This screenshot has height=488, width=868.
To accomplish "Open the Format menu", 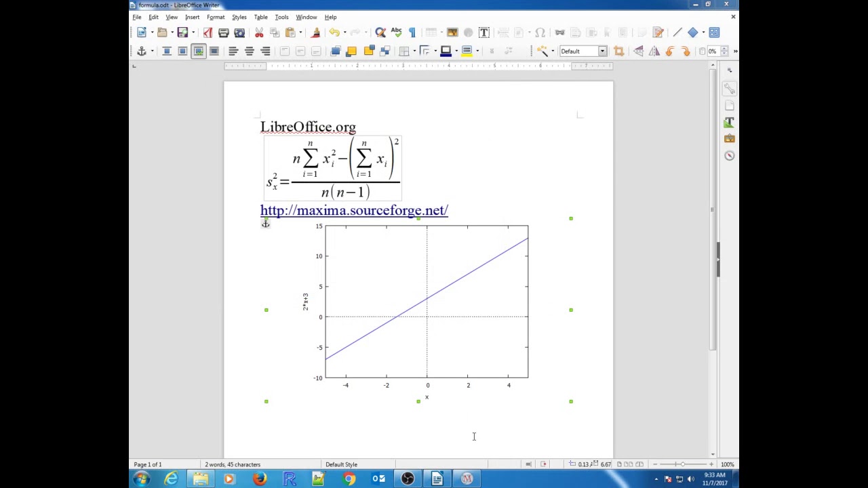I will (216, 17).
